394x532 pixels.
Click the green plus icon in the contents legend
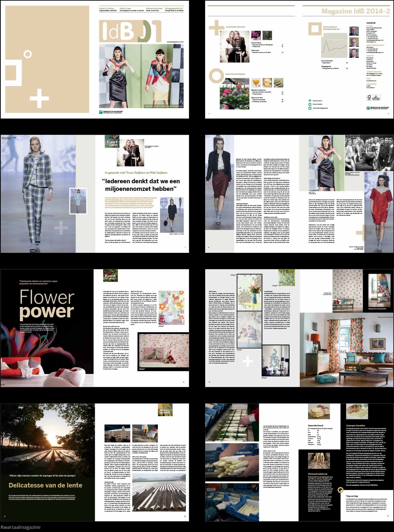point(310,100)
